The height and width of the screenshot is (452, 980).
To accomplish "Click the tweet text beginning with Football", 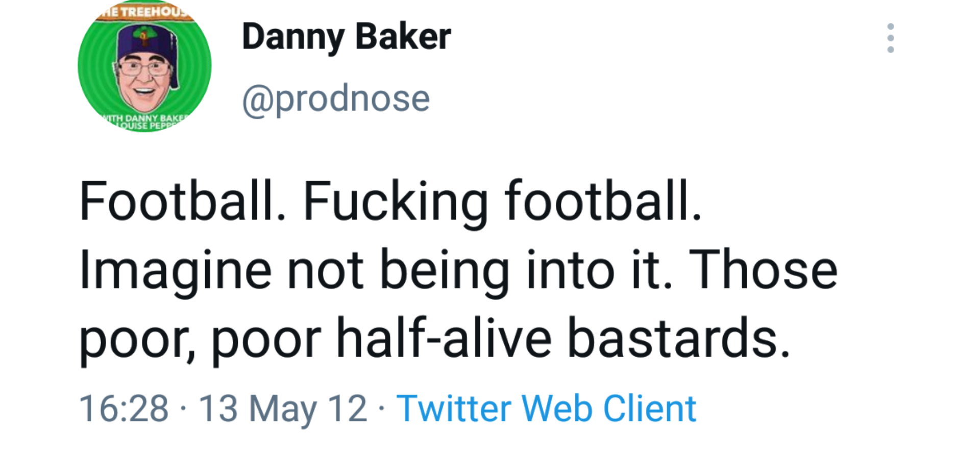I will tap(458, 270).
